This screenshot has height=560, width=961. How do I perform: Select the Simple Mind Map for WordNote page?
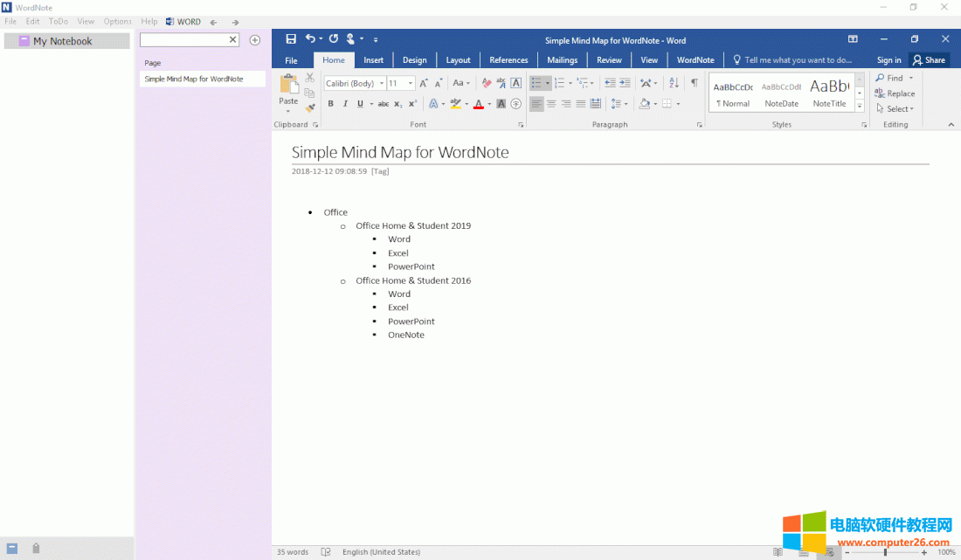[194, 80]
